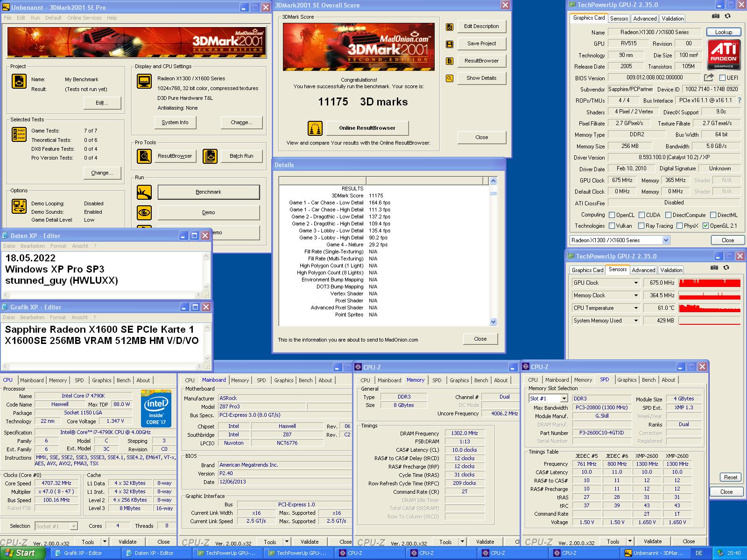The width and height of the screenshot is (747, 560).
Task: Open the Bench tab in CPU-Z SPD window
Action: 648,380
